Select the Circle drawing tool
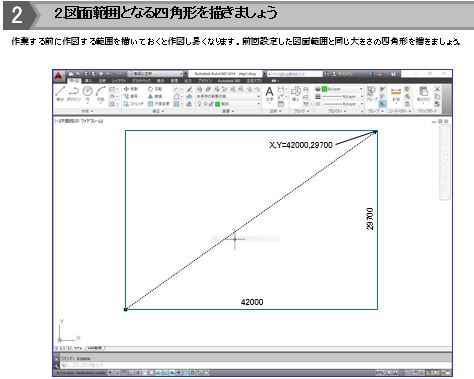The image size is (474, 379). tap(87, 93)
